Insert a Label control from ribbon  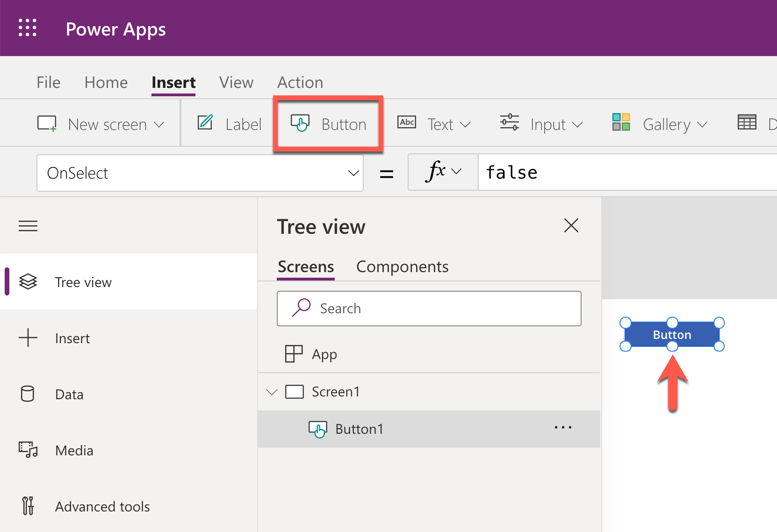pos(230,124)
